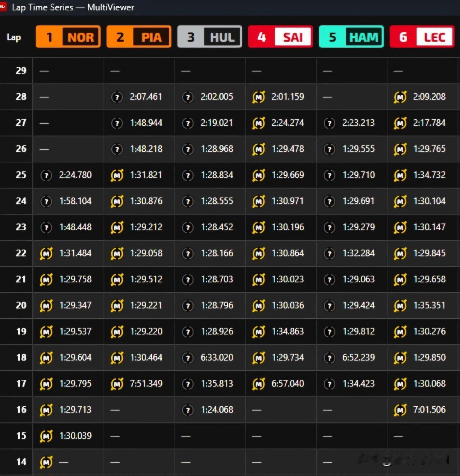Click lap time 1:29.555
Screen dimensions: 460x476
359,149
